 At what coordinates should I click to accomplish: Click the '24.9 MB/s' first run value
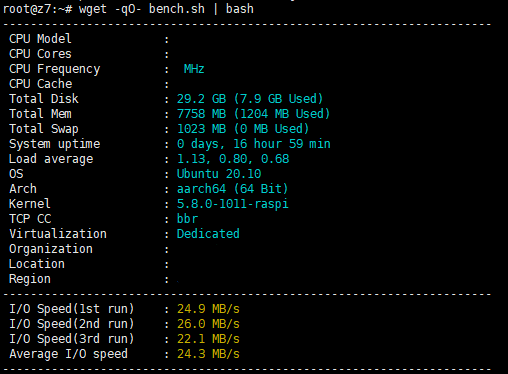(208, 309)
